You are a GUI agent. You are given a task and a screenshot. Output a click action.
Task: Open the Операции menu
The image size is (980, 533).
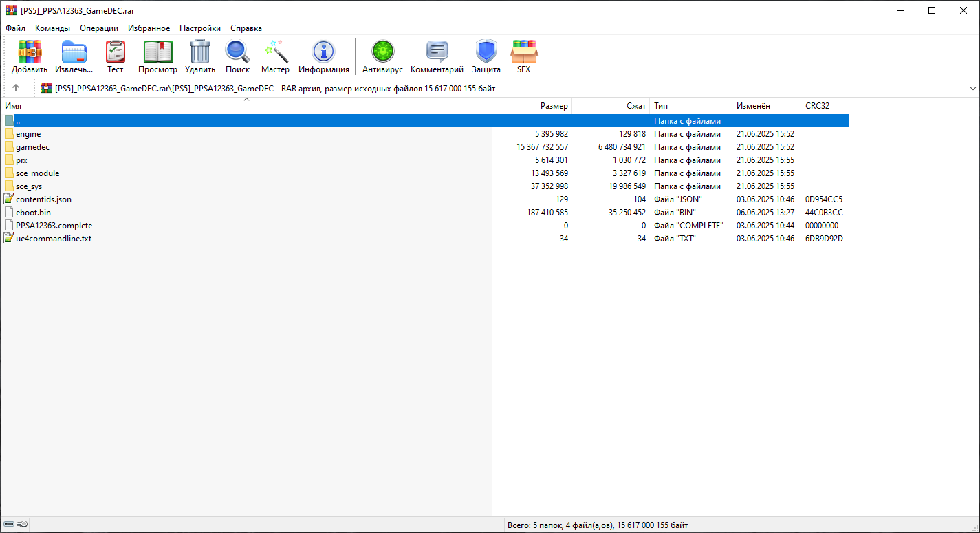tap(99, 28)
